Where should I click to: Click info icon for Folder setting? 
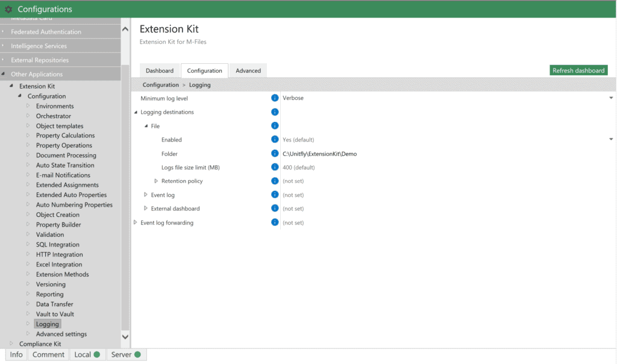coord(275,154)
